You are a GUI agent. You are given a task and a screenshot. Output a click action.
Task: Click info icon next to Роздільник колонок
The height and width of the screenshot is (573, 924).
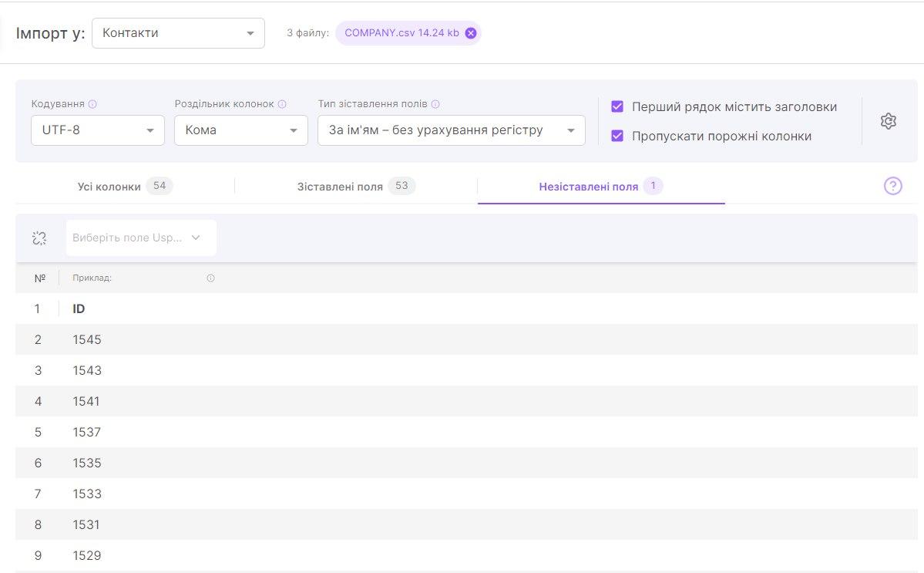click(x=282, y=104)
